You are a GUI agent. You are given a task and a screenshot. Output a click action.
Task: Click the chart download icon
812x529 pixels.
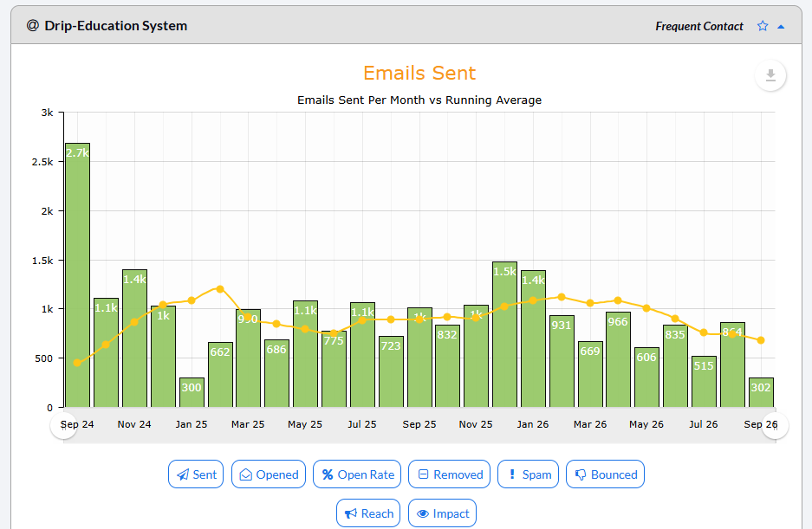(x=770, y=75)
